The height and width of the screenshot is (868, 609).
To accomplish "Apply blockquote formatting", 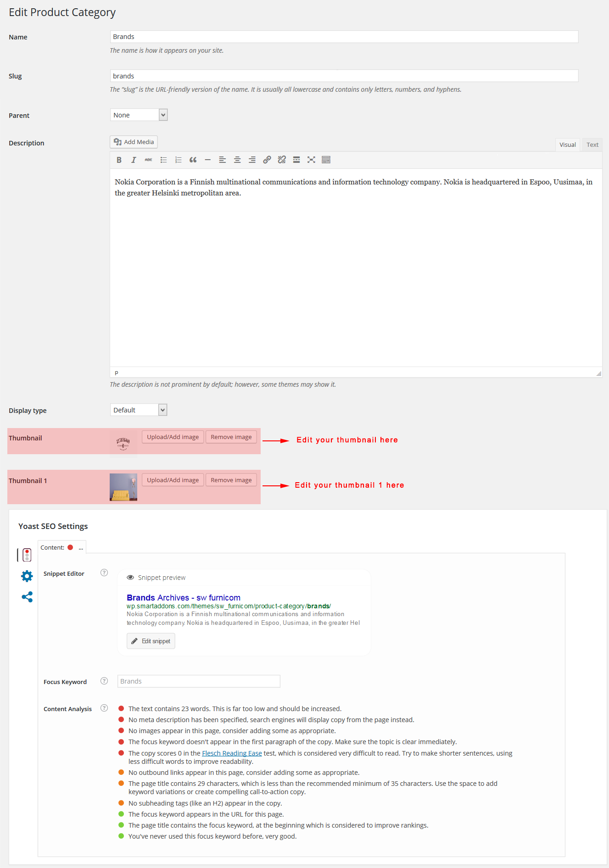I will 193,160.
